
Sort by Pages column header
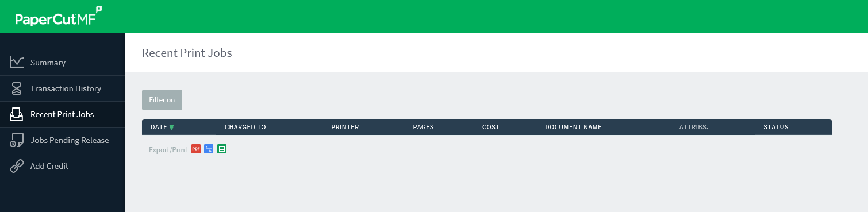pyautogui.click(x=423, y=127)
